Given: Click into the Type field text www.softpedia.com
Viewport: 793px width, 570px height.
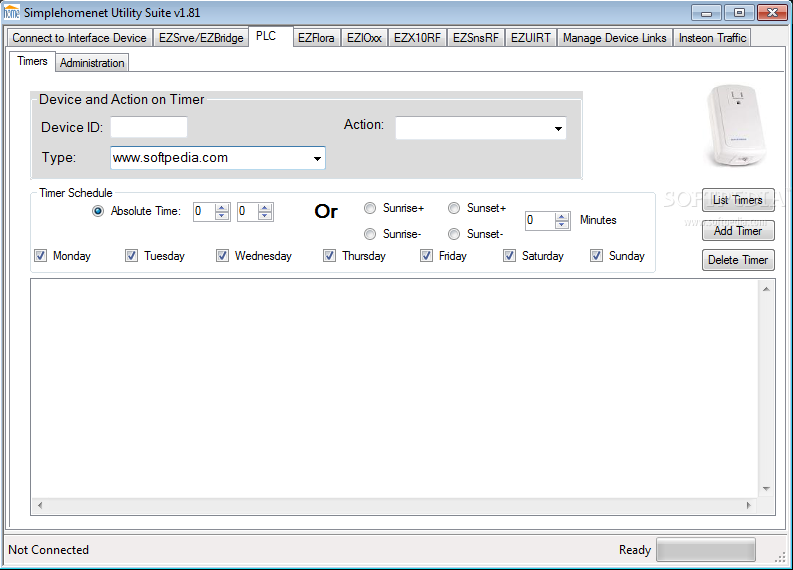Looking at the screenshot, I should point(170,158).
